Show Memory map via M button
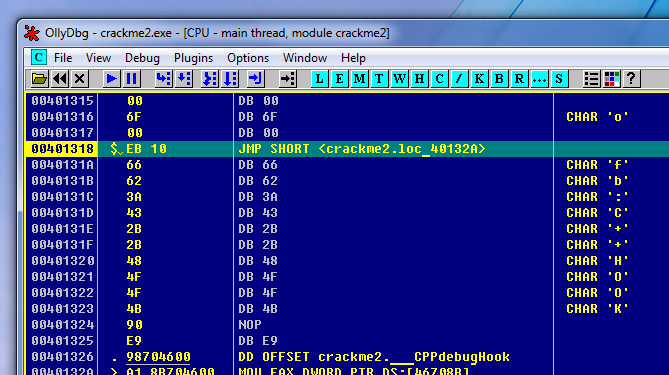Viewport: 669px width, 375px height. point(360,79)
